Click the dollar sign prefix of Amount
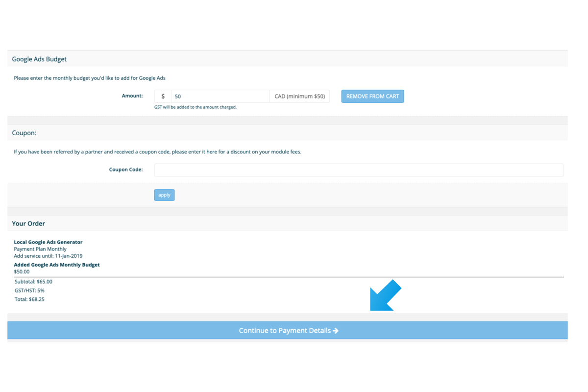 [x=163, y=97]
